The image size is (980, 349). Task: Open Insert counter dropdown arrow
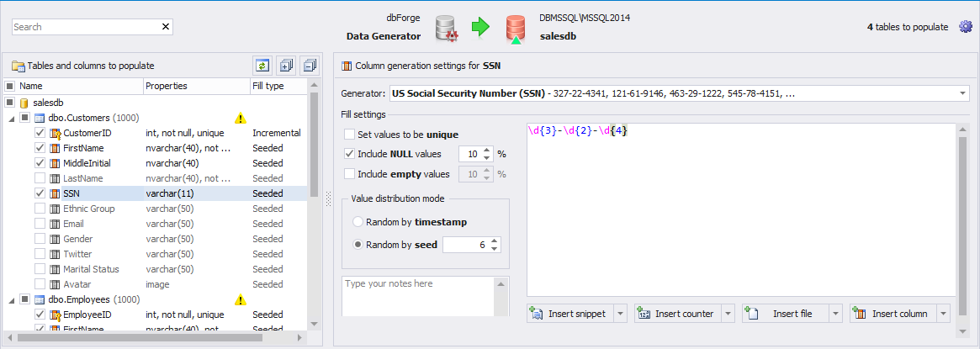pyautogui.click(x=728, y=314)
